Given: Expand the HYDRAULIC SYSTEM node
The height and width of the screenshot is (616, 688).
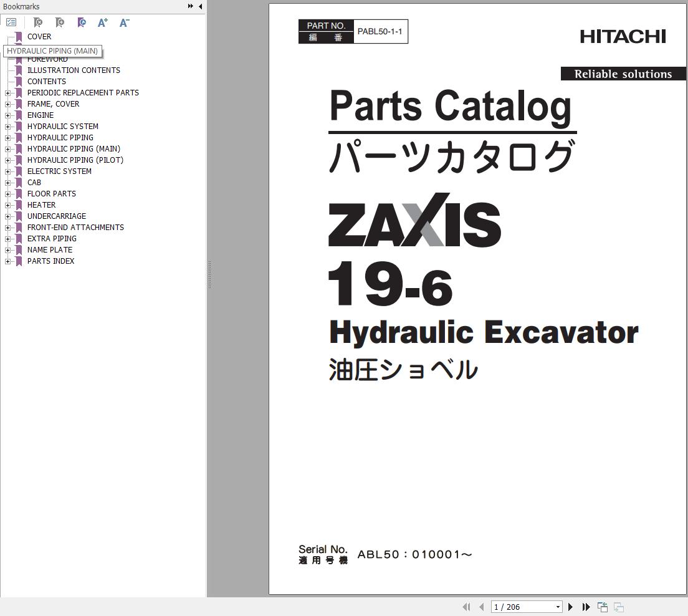Looking at the screenshot, I should 7,127.
